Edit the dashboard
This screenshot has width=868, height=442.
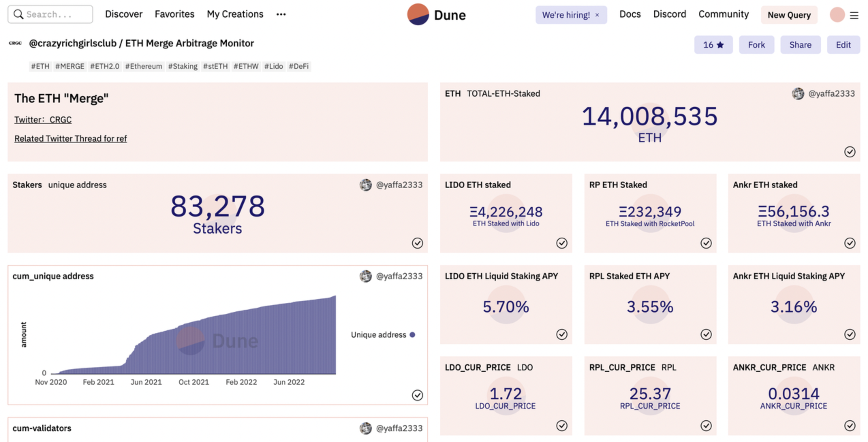[x=843, y=45]
